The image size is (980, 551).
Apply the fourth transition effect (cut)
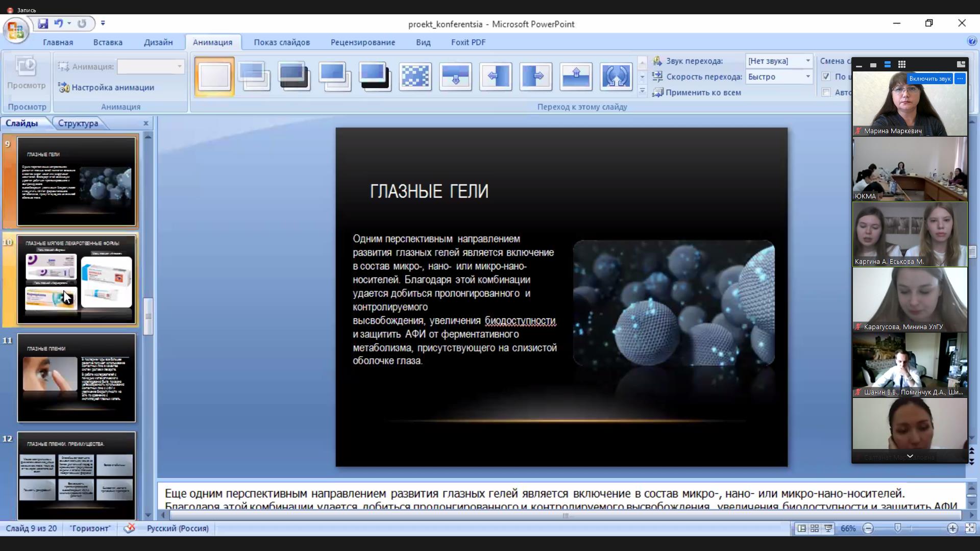click(x=335, y=77)
